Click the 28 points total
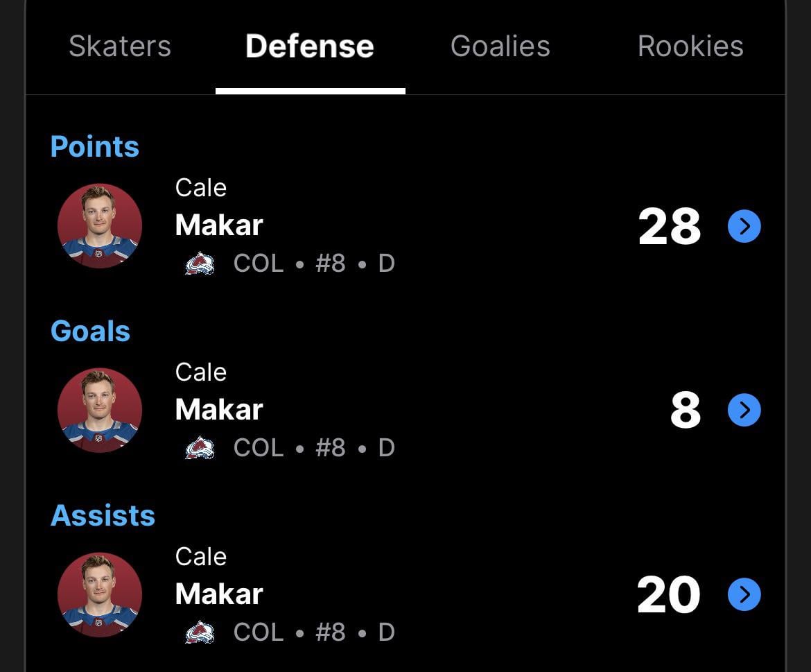The width and height of the screenshot is (811, 672). pyautogui.click(x=669, y=227)
